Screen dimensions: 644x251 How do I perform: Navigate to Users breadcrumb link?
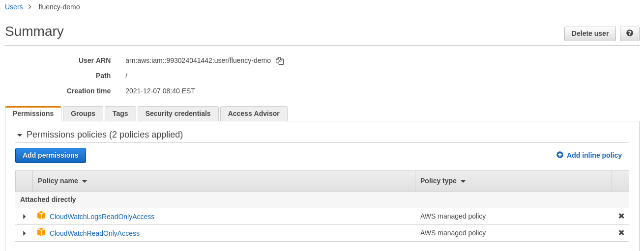14,7
